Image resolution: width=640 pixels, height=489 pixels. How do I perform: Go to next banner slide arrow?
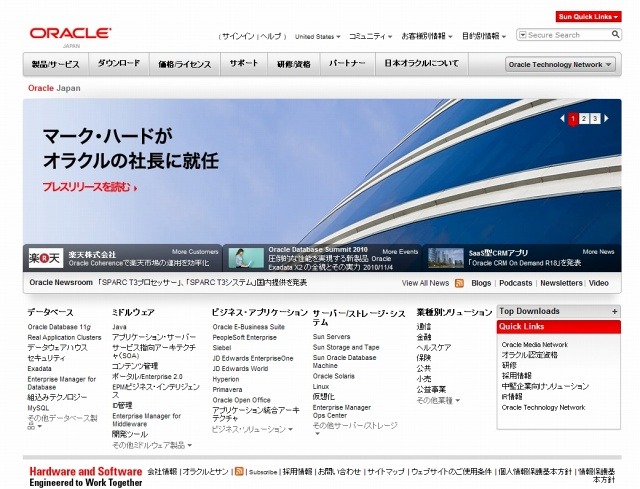(x=606, y=118)
